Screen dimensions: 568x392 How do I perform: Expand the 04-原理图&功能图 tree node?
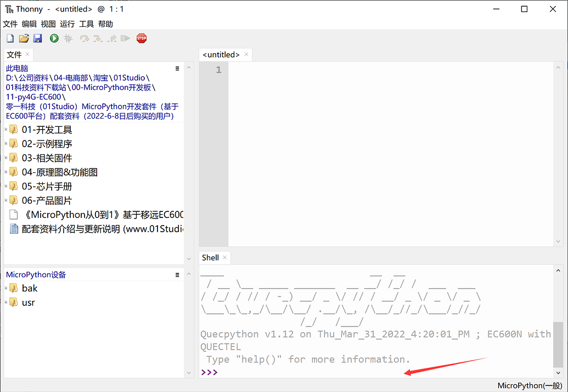[x=6, y=172]
